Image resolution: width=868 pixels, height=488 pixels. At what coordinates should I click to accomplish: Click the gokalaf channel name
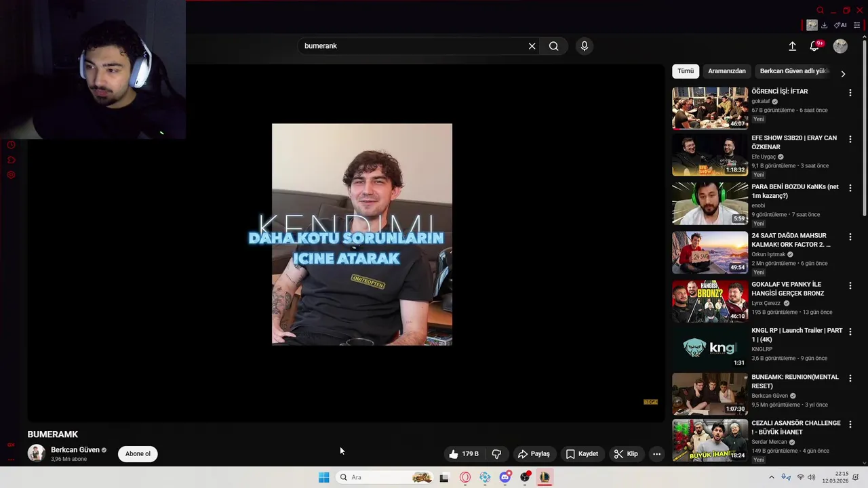click(x=761, y=101)
